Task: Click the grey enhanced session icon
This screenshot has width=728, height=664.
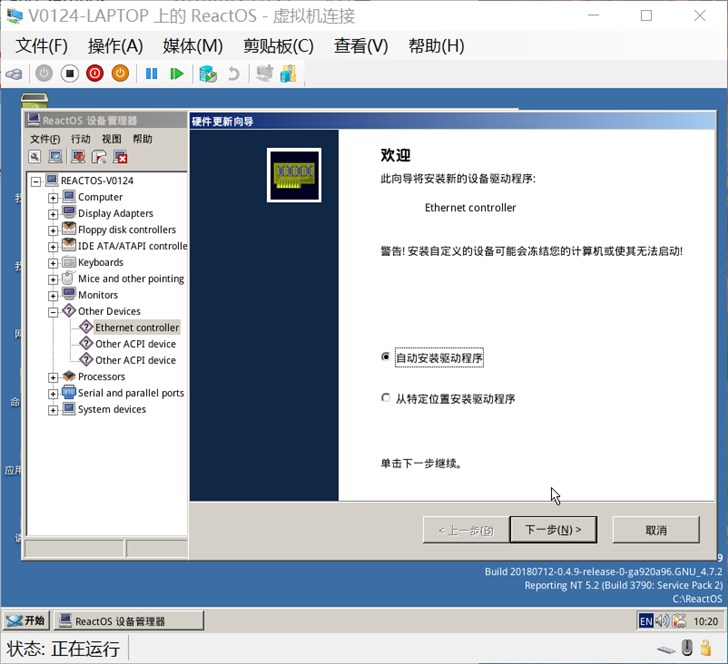Action: click(x=265, y=73)
